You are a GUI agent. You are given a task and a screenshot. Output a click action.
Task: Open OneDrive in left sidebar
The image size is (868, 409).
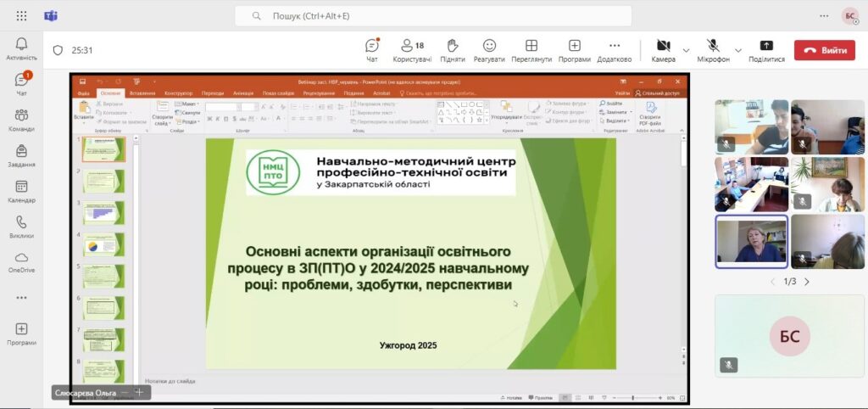tap(21, 261)
